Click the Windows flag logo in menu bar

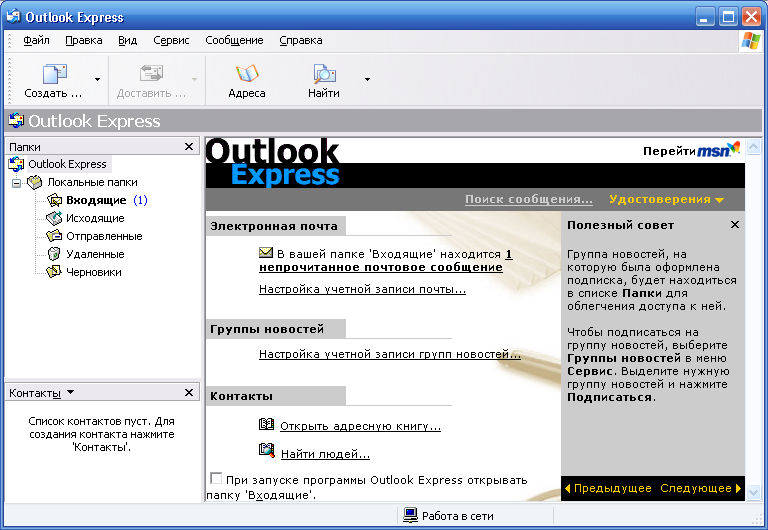(751, 41)
